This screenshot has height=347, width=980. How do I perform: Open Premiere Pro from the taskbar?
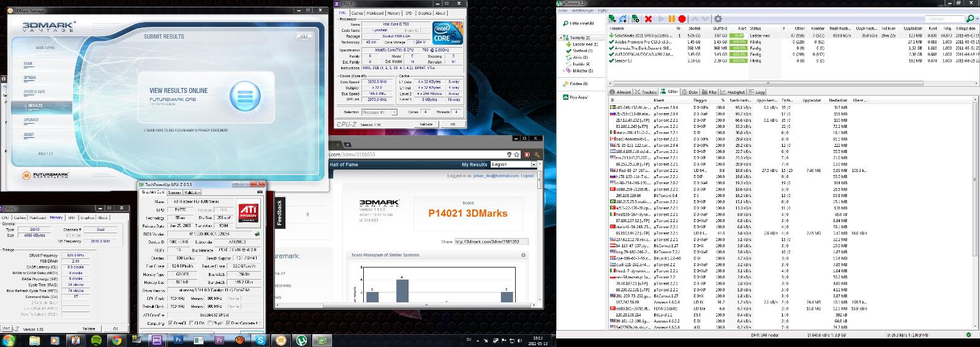point(219,340)
